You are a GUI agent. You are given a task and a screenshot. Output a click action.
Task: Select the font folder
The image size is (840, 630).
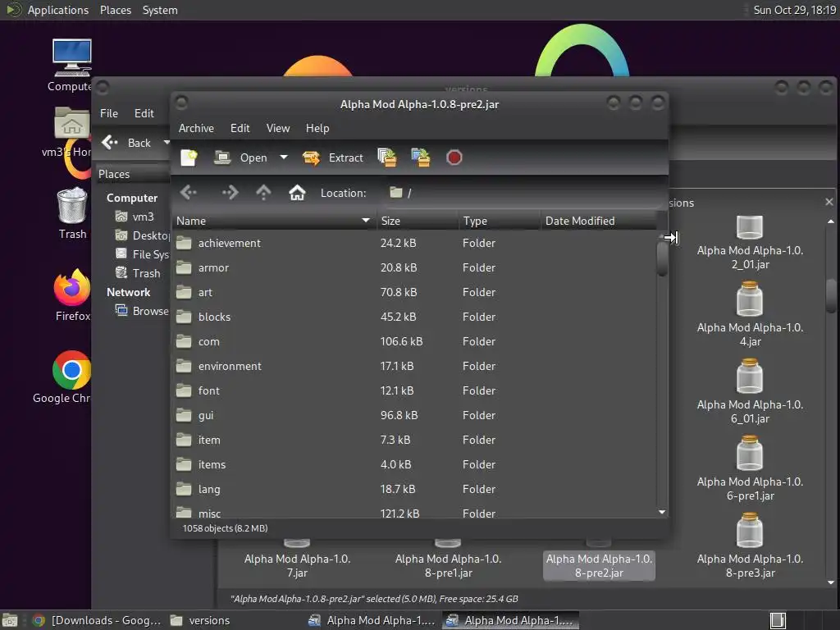click(414, 391)
